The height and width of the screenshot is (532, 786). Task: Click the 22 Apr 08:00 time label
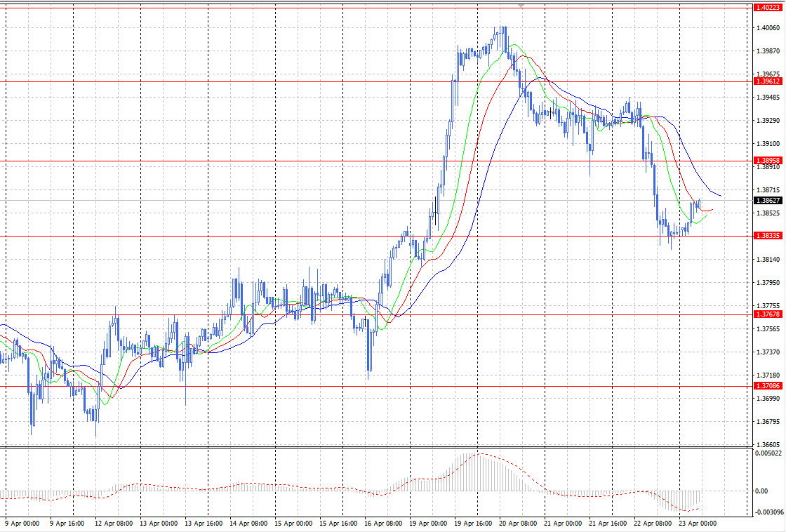coord(653,524)
